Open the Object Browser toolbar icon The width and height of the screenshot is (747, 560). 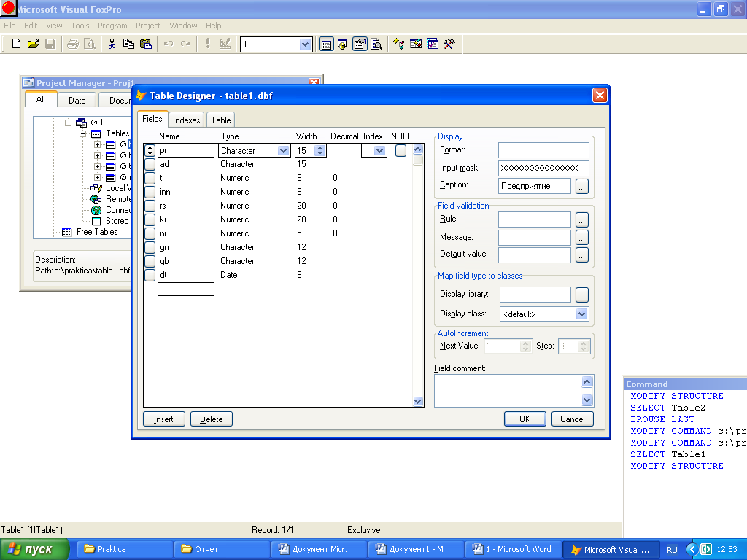point(415,44)
